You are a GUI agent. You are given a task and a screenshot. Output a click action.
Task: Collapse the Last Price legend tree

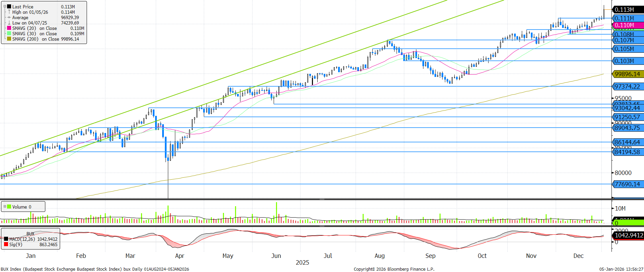[x=5, y=6]
